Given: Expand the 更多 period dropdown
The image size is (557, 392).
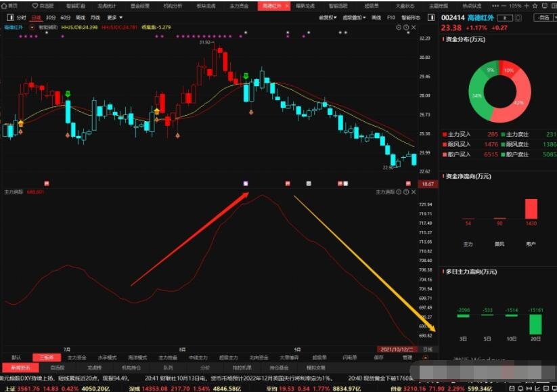Looking at the screenshot, I should 115,18.
